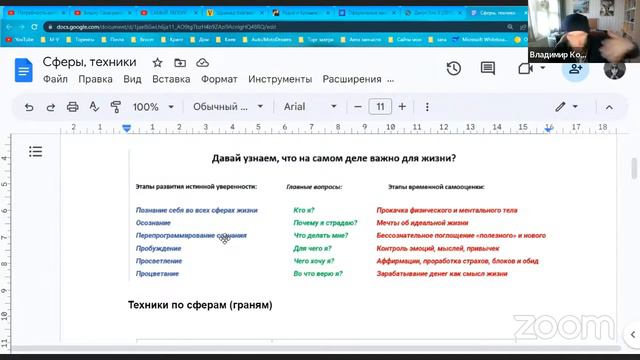
Task: Decrease font size with minus button
Action: [358, 107]
